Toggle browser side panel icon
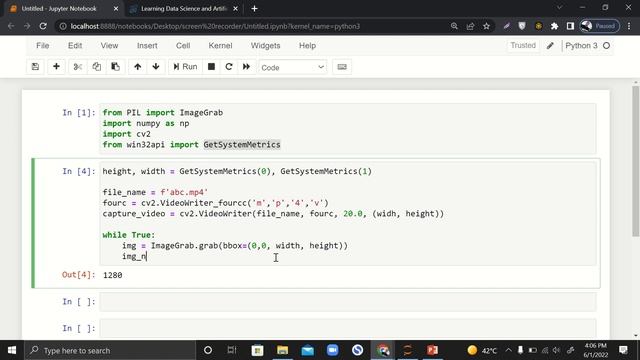Viewport: 640px width, 360px height. click(x=570, y=26)
